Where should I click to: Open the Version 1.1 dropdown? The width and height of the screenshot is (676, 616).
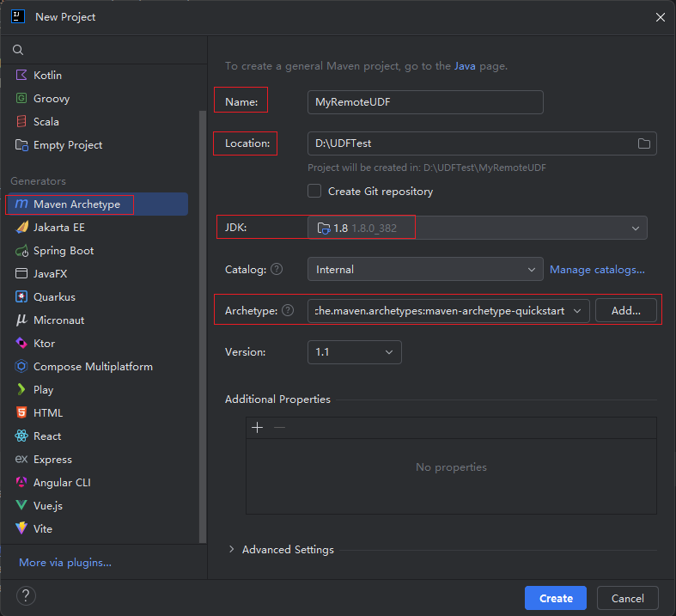355,352
